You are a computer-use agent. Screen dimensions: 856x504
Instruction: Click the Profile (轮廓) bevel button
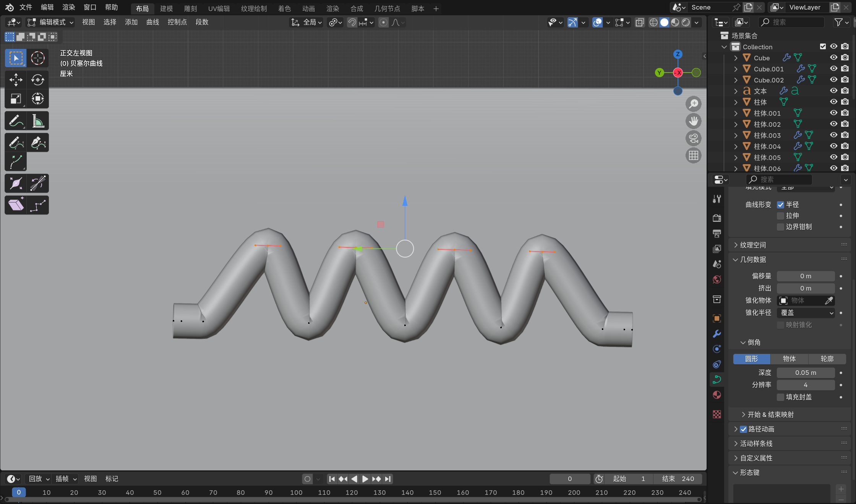[x=827, y=359]
